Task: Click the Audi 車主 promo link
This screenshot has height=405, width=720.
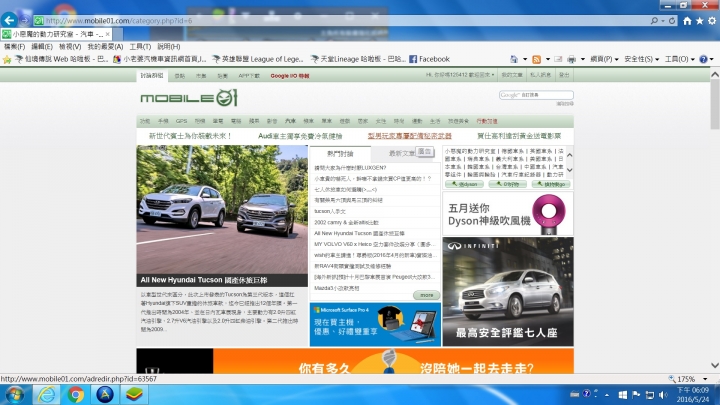Action: pyautogui.click(x=300, y=136)
